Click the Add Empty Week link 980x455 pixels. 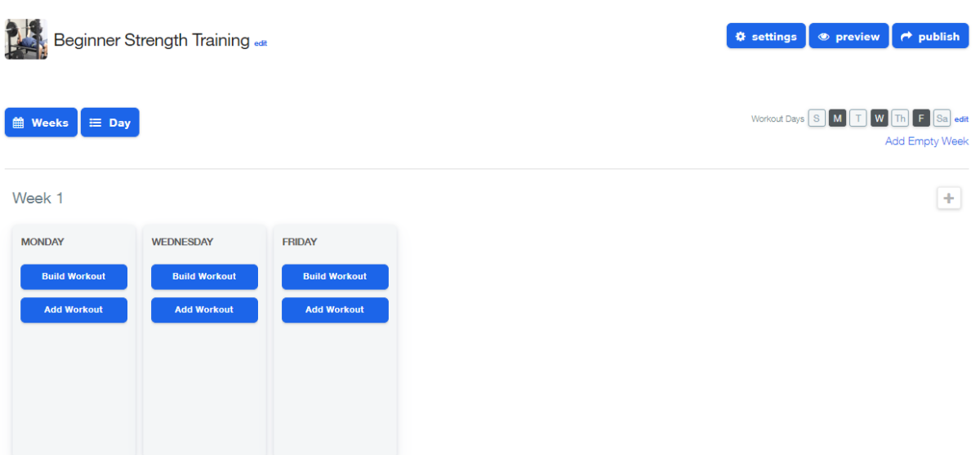926,141
